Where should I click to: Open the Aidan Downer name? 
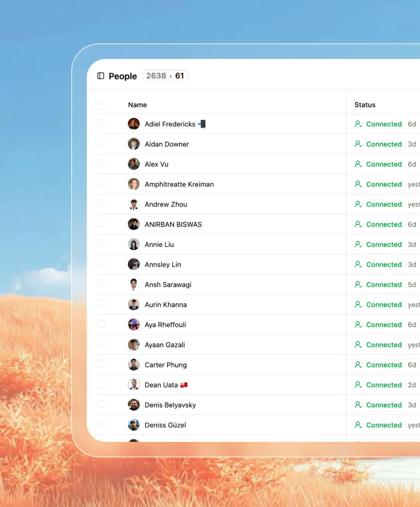pyautogui.click(x=167, y=144)
